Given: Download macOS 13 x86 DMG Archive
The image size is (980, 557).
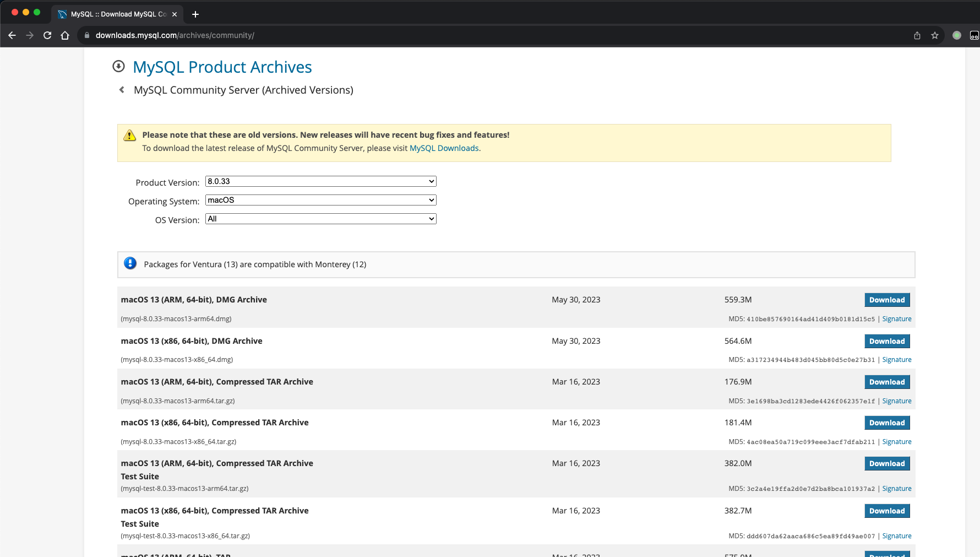Looking at the screenshot, I should pyautogui.click(x=887, y=341).
